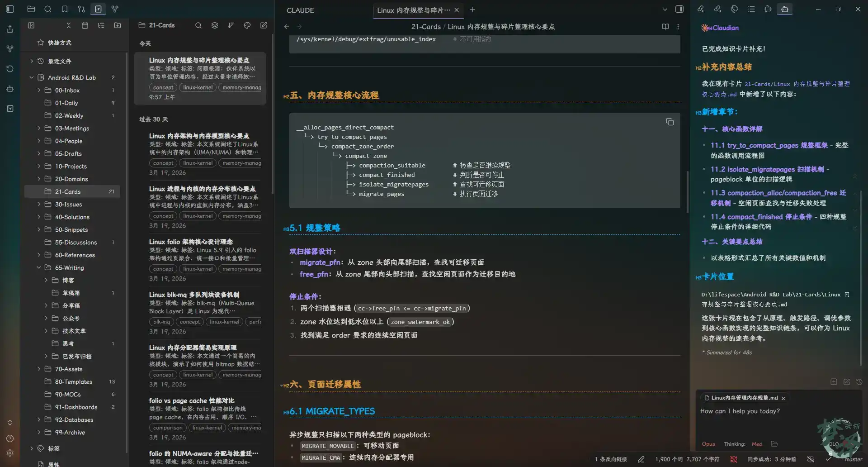Remove the attached Linux内存管理内存规整.md file chip
Screen dimensions: 868x467
(783, 398)
